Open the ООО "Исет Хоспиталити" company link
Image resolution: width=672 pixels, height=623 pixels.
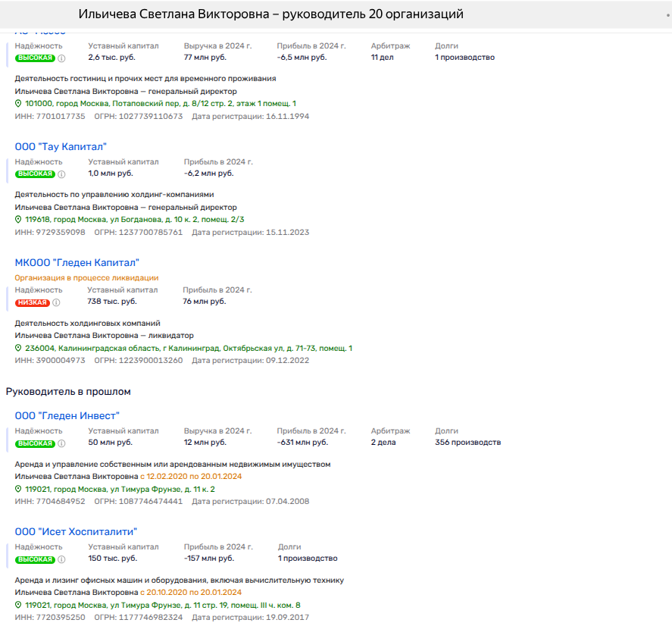click(76, 532)
